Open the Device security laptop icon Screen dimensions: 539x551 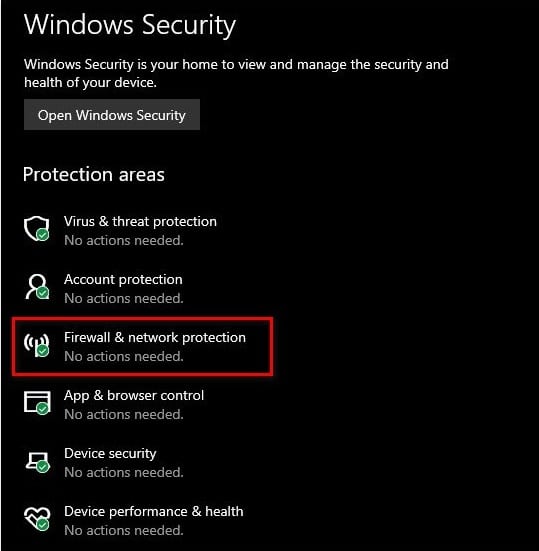38,462
